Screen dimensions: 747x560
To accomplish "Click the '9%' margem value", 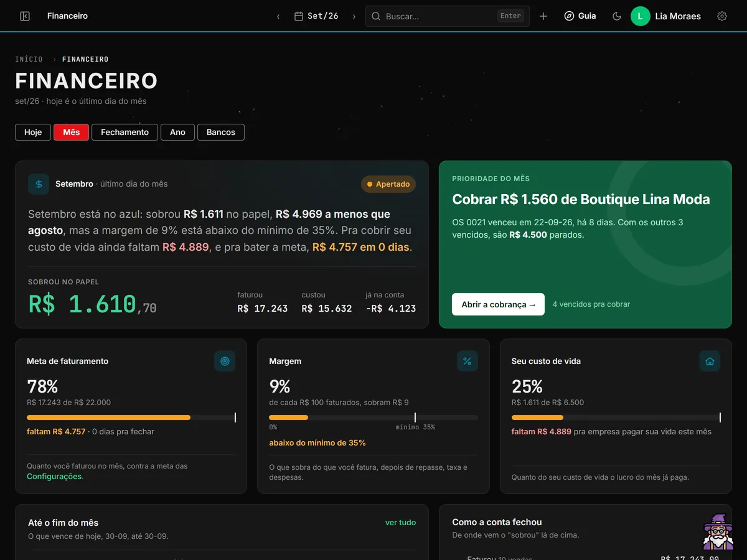I will pos(280,386).
